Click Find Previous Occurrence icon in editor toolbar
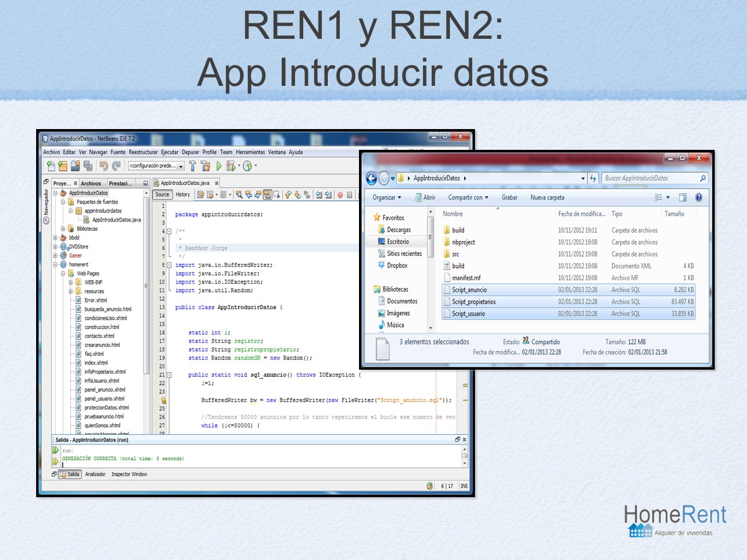The width and height of the screenshot is (747, 560). 248,195
